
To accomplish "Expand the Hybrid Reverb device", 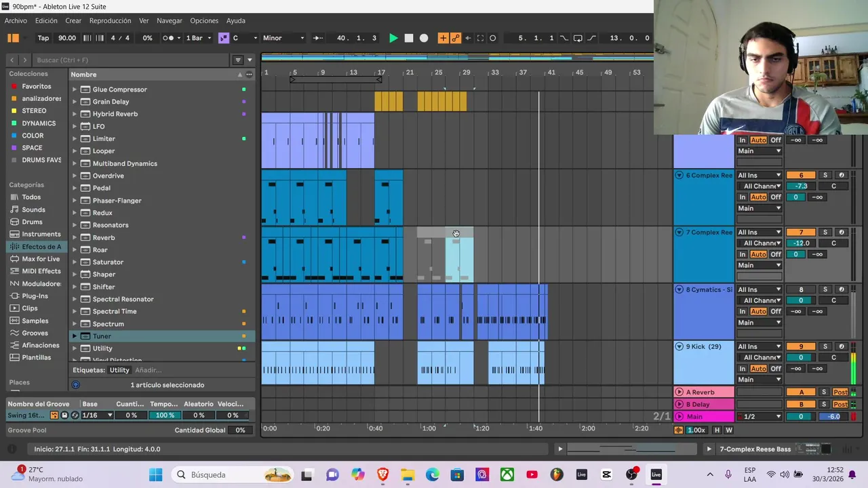I will tap(75, 114).
